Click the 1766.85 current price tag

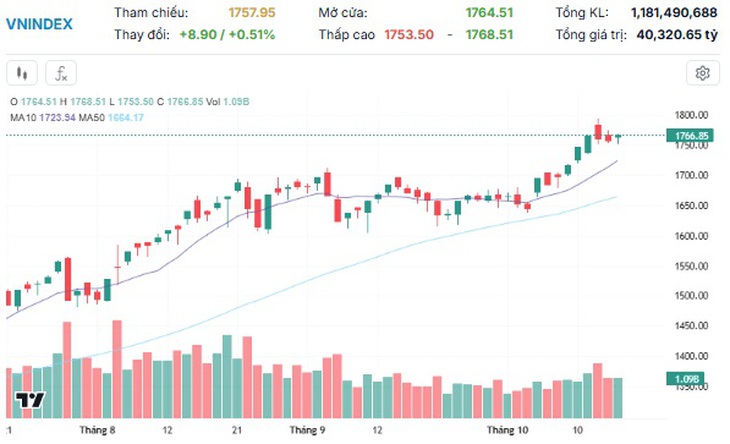click(690, 135)
